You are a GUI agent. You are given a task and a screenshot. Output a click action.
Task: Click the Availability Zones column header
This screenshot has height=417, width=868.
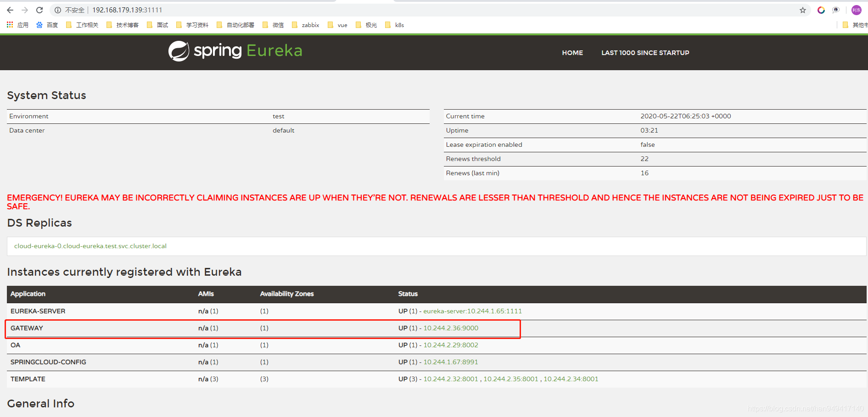click(x=287, y=294)
